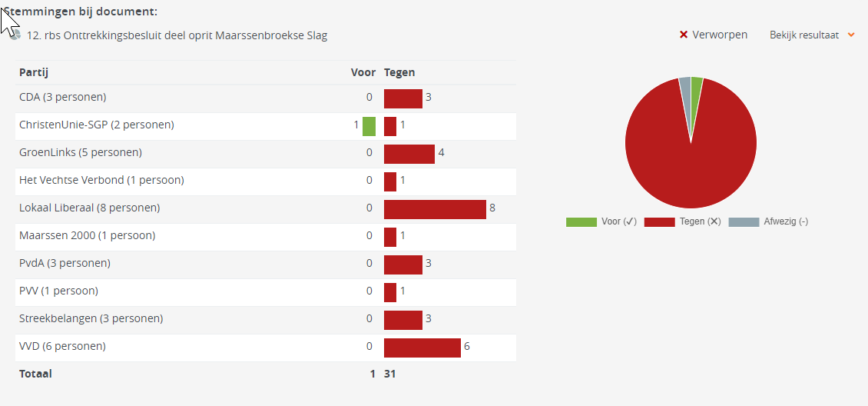The width and height of the screenshot is (868, 406).
Task: Click the pie chart icon beside document title
Action: (x=15, y=35)
